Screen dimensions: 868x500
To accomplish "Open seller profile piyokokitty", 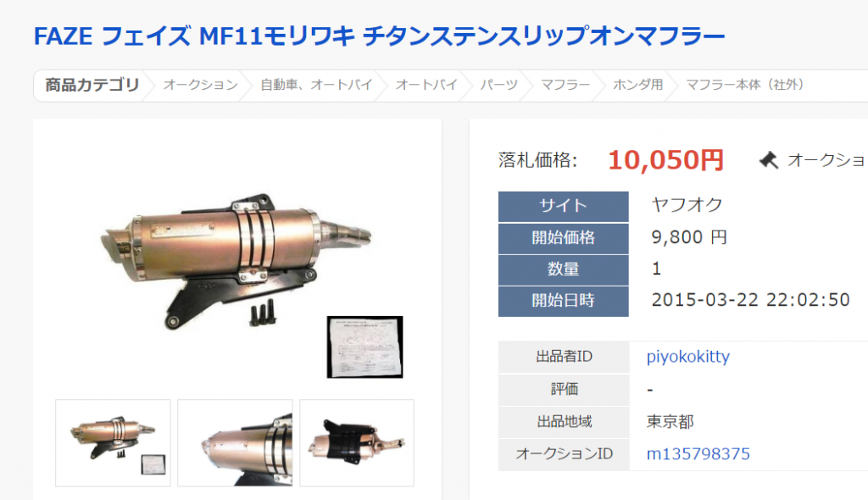I will click(x=688, y=357).
